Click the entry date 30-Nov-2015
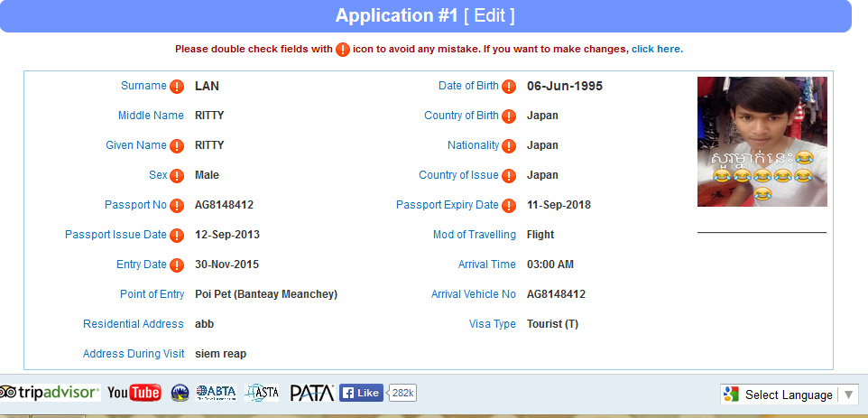This screenshot has height=418, width=868. tap(227, 265)
